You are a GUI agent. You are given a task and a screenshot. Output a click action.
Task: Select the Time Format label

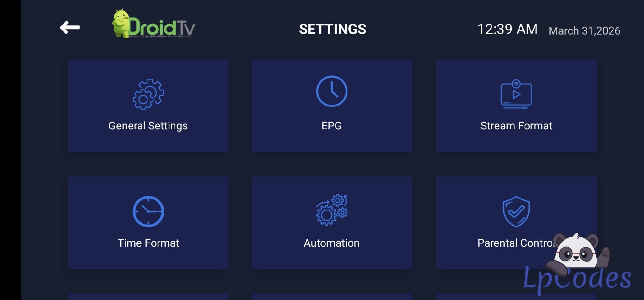148,243
